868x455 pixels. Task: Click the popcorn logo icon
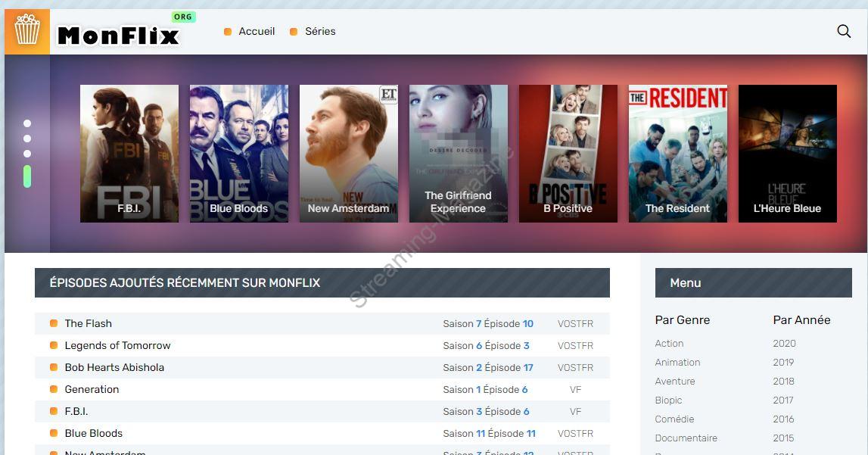click(27, 31)
